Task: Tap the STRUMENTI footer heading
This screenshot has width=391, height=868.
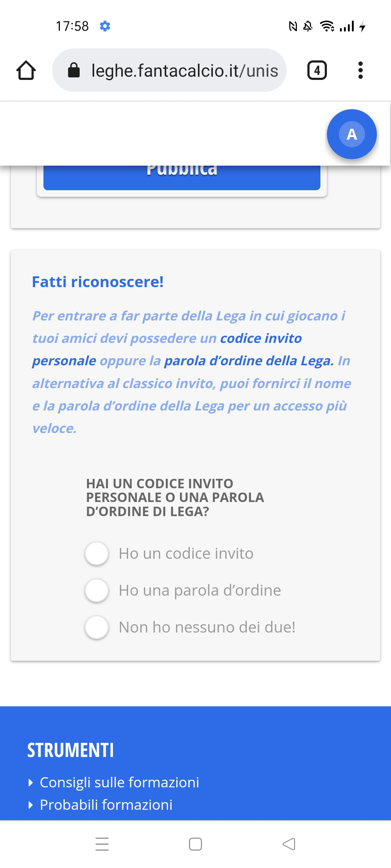Action: click(71, 750)
